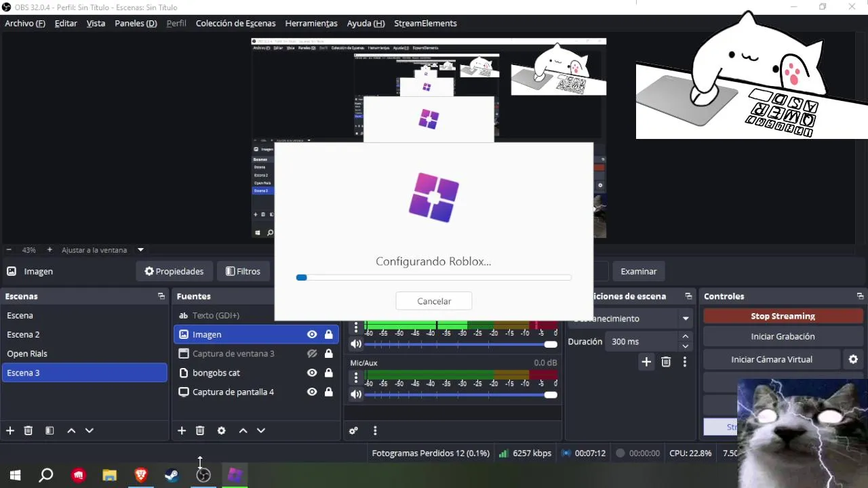Unlock the bongobs cat source
Viewport: 868px width, 488px height.
point(329,373)
